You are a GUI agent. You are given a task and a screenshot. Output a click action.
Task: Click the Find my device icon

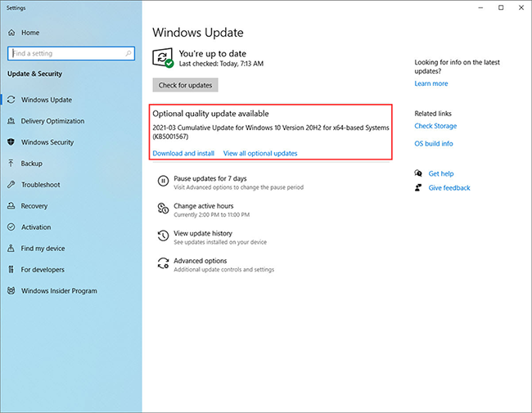click(x=11, y=248)
